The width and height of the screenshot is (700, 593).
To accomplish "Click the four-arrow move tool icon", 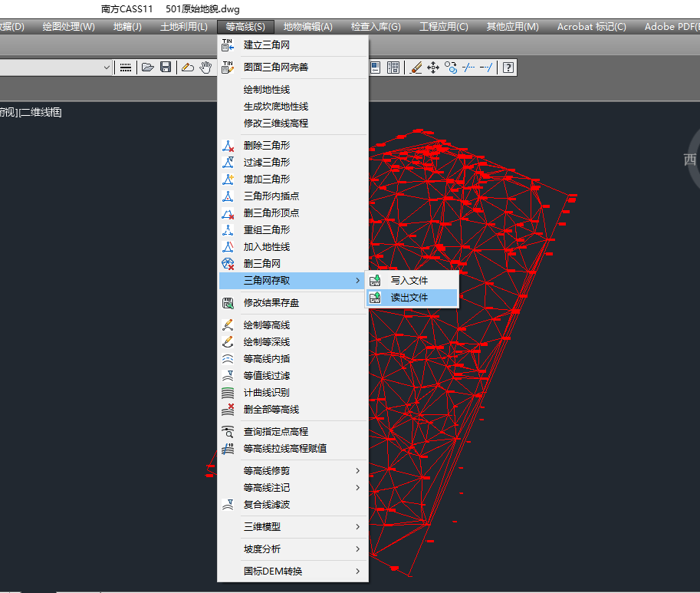I will click(x=432, y=68).
